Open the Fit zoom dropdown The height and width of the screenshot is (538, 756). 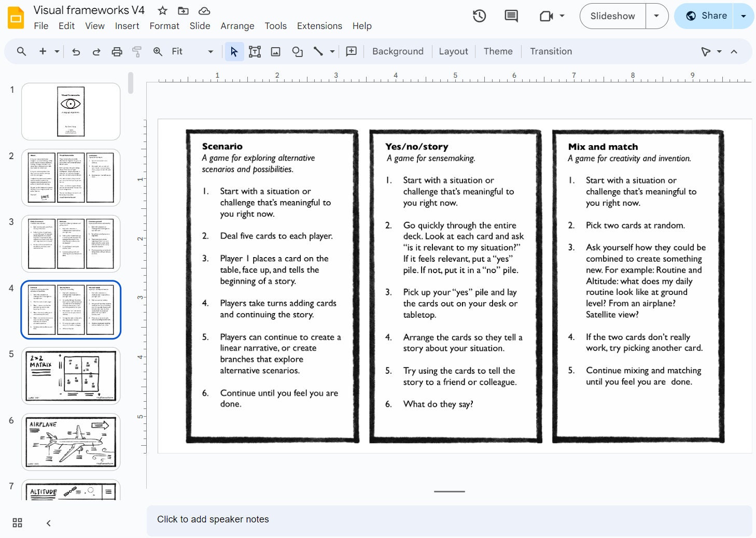(192, 51)
